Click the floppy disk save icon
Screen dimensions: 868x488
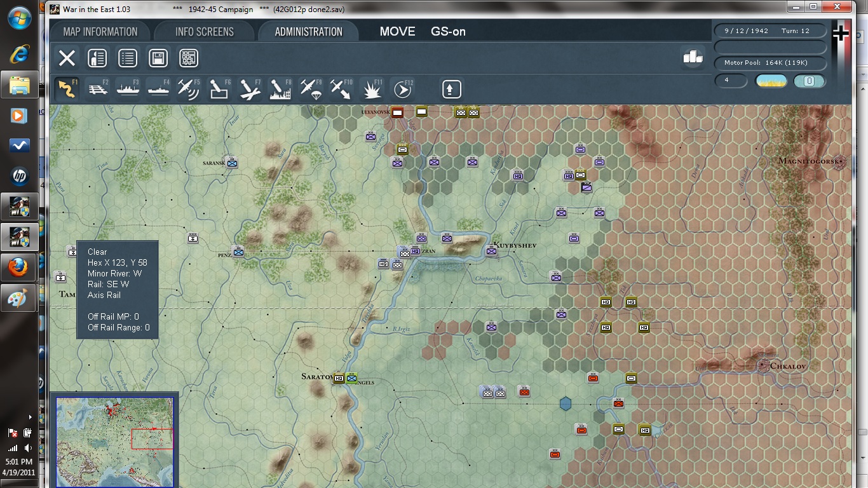(158, 58)
